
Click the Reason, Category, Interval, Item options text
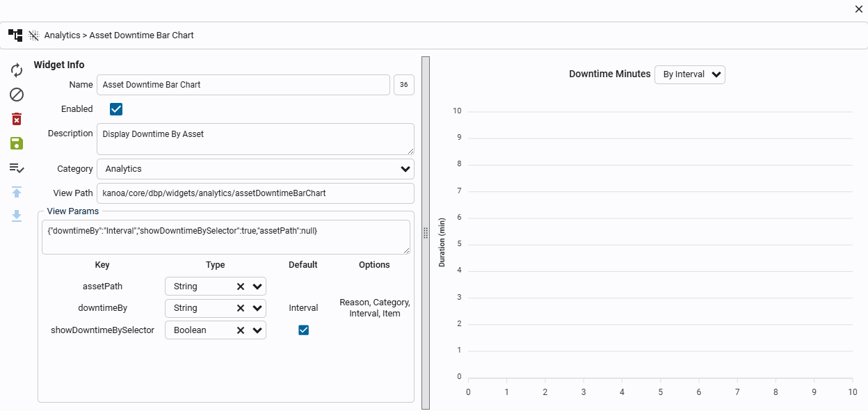tap(375, 308)
